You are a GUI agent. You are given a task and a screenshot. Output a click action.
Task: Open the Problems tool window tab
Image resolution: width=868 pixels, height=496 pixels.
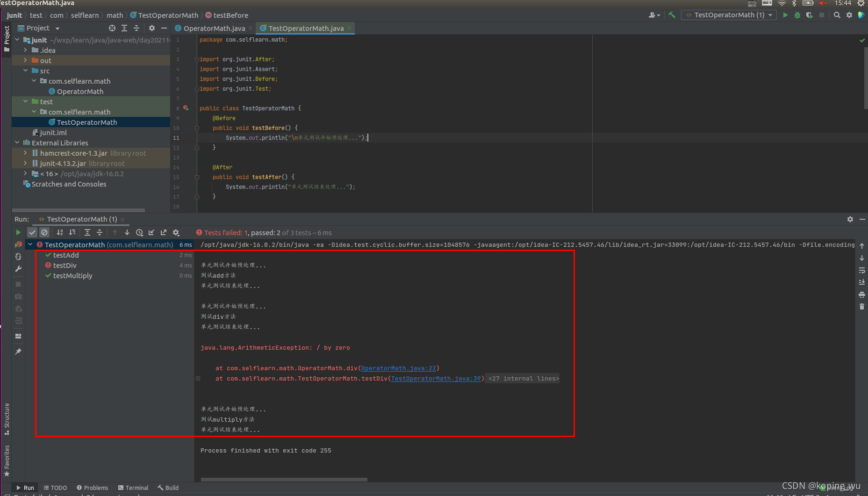(92, 488)
